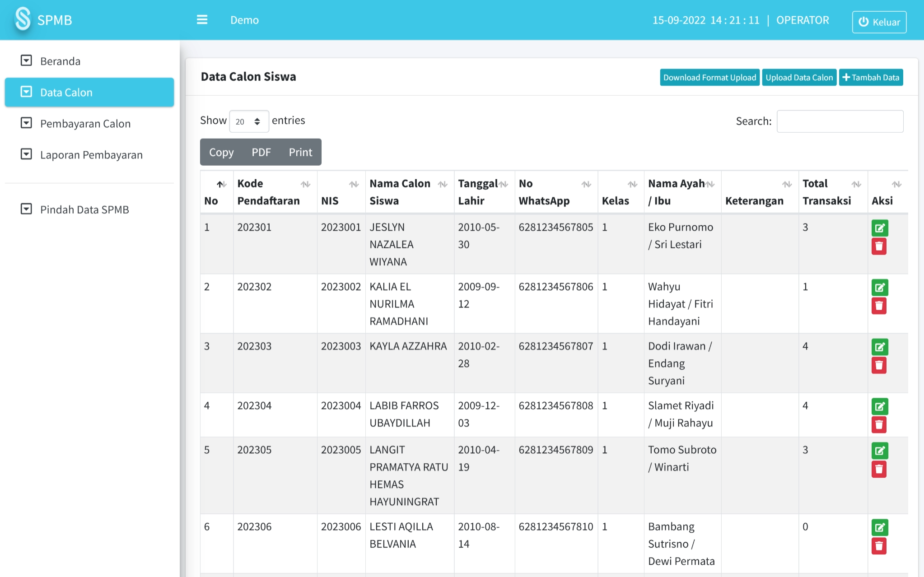Delete row for KAYLA AZZAHRA
This screenshot has height=577, width=924.
(x=879, y=366)
